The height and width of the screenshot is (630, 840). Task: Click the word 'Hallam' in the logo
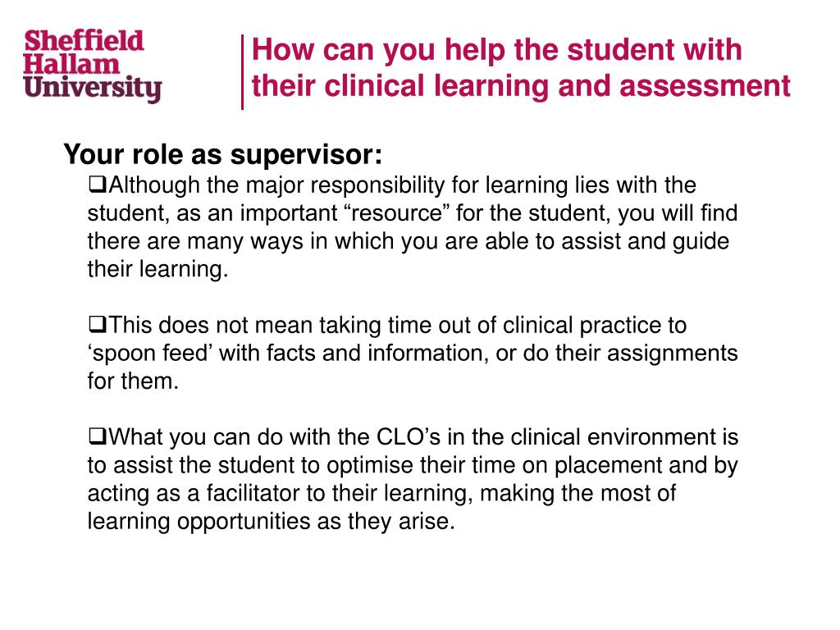pos(71,65)
